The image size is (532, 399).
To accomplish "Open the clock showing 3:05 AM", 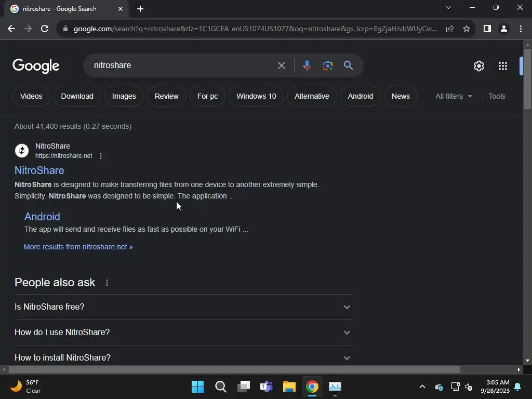I will pyautogui.click(x=495, y=387).
